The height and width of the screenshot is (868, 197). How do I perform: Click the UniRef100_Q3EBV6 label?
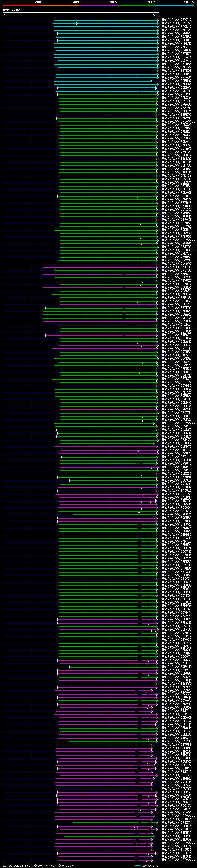click(x=176, y=88)
